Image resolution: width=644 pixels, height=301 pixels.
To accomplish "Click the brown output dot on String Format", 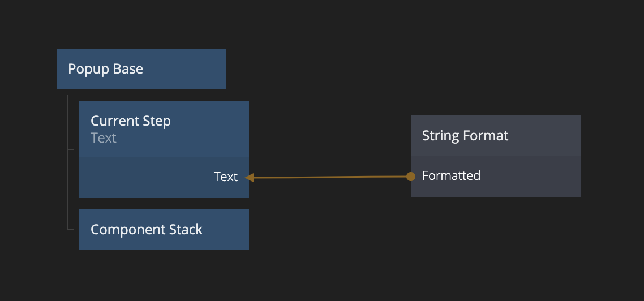I will [411, 177].
